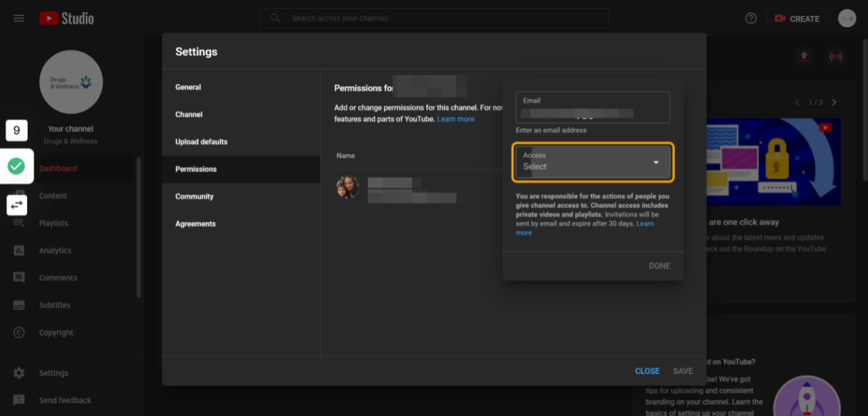
Task: Open Learn more link under Permissions
Action: pos(455,119)
